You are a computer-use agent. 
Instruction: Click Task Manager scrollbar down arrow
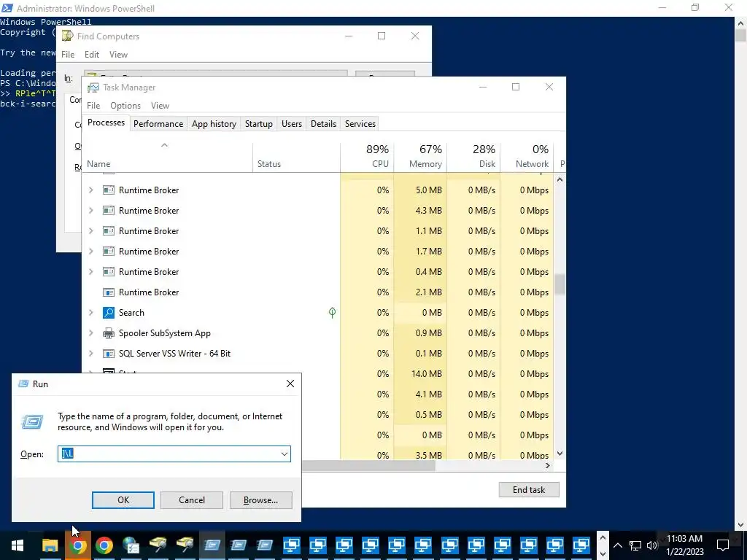(560, 454)
